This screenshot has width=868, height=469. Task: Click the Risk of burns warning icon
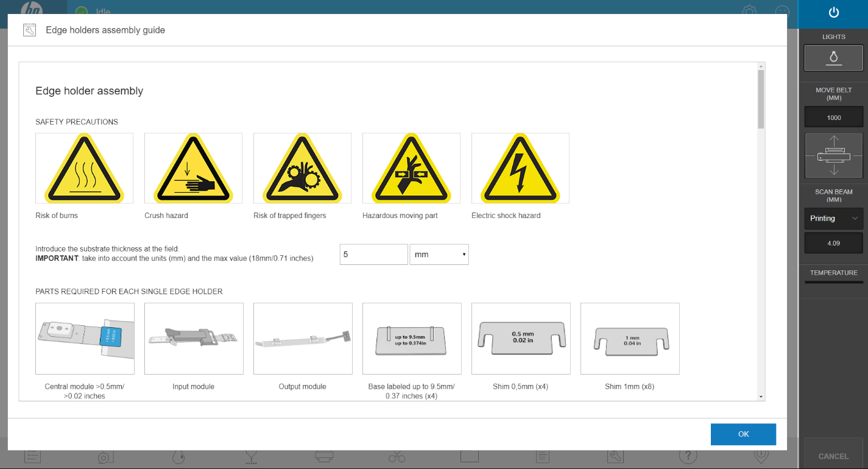click(x=84, y=168)
